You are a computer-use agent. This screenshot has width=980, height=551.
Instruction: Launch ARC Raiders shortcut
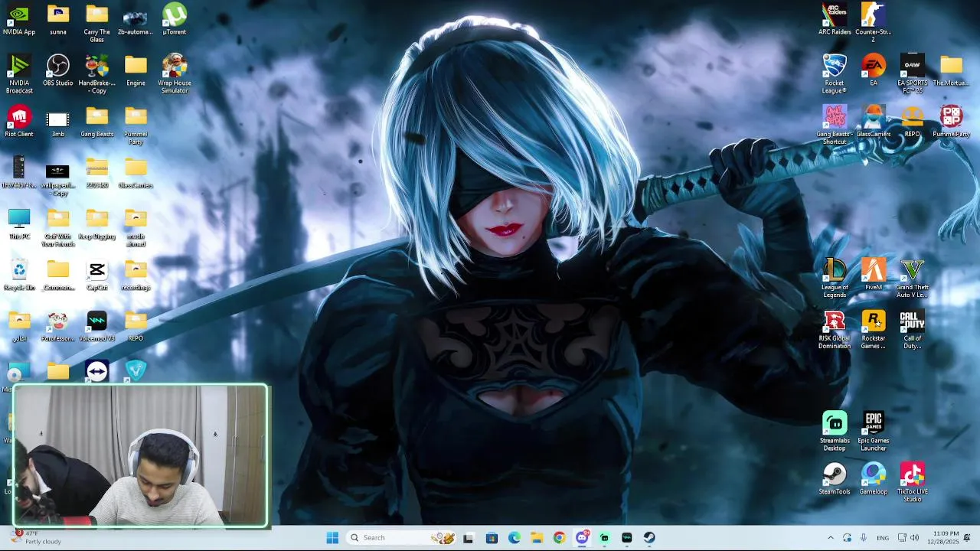835,21
